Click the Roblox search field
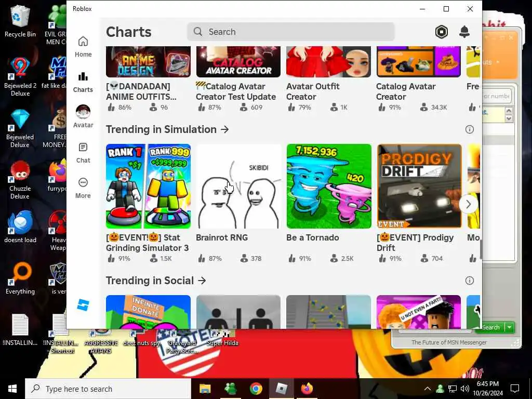This screenshot has width=532, height=399. pyautogui.click(x=291, y=32)
